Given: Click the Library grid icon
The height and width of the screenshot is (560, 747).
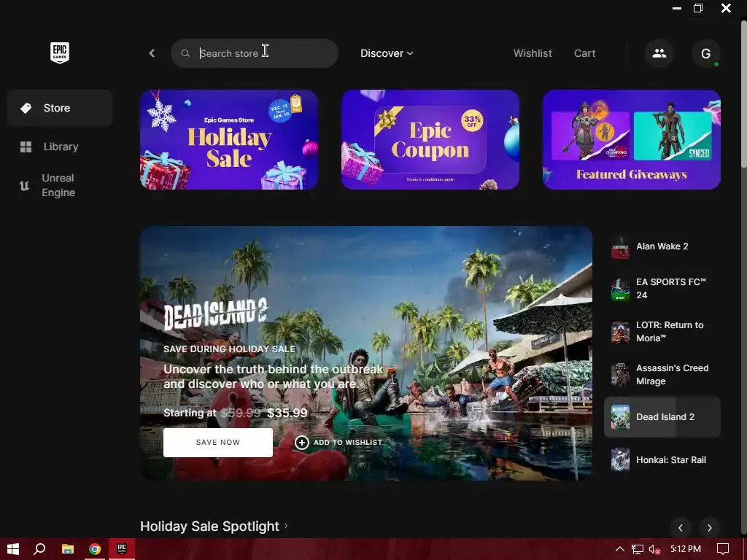Looking at the screenshot, I should [x=26, y=147].
